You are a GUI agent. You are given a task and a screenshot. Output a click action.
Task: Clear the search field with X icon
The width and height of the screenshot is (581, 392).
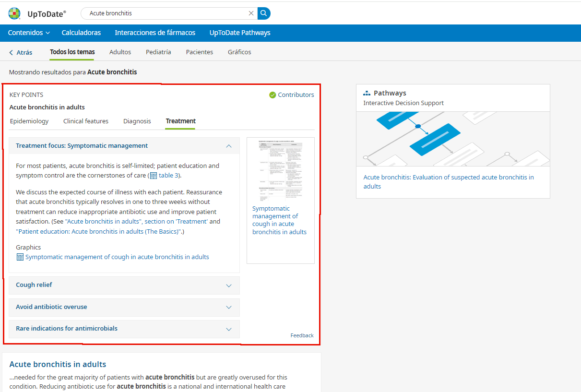point(251,13)
